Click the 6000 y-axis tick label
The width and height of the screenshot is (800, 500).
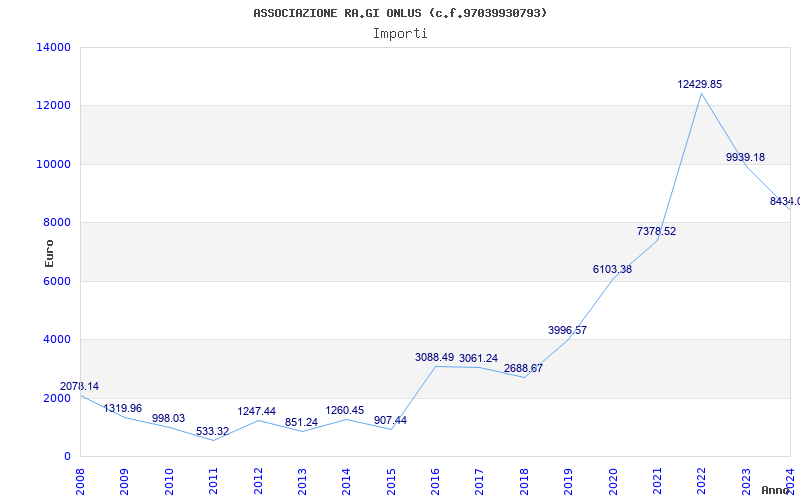tap(57, 281)
